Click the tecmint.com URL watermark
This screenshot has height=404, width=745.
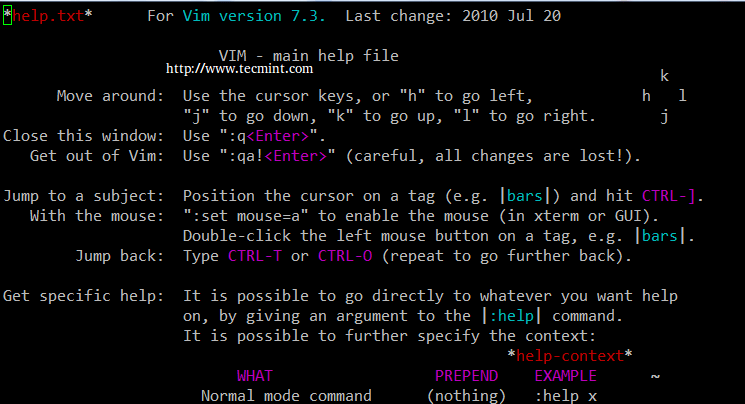click(238, 69)
